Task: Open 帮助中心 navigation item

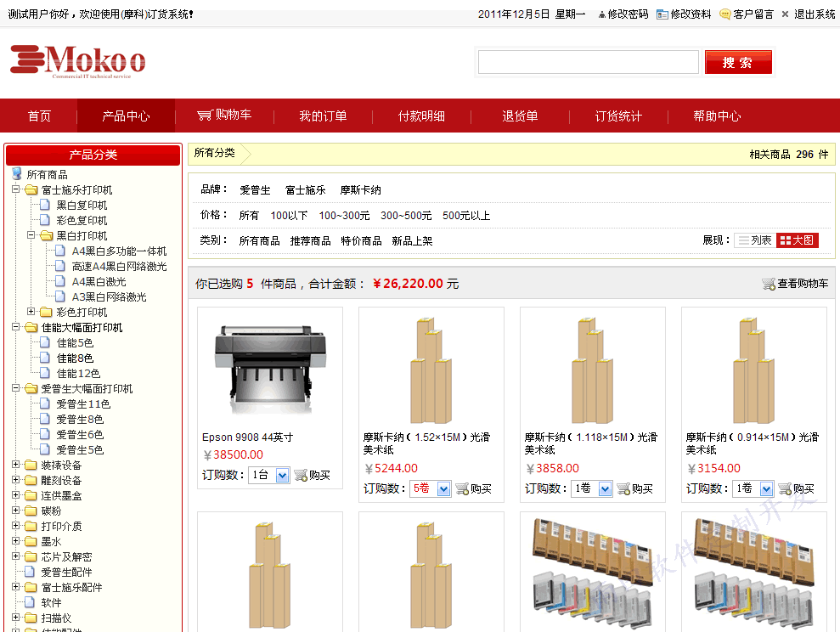Action: [718, 116]
